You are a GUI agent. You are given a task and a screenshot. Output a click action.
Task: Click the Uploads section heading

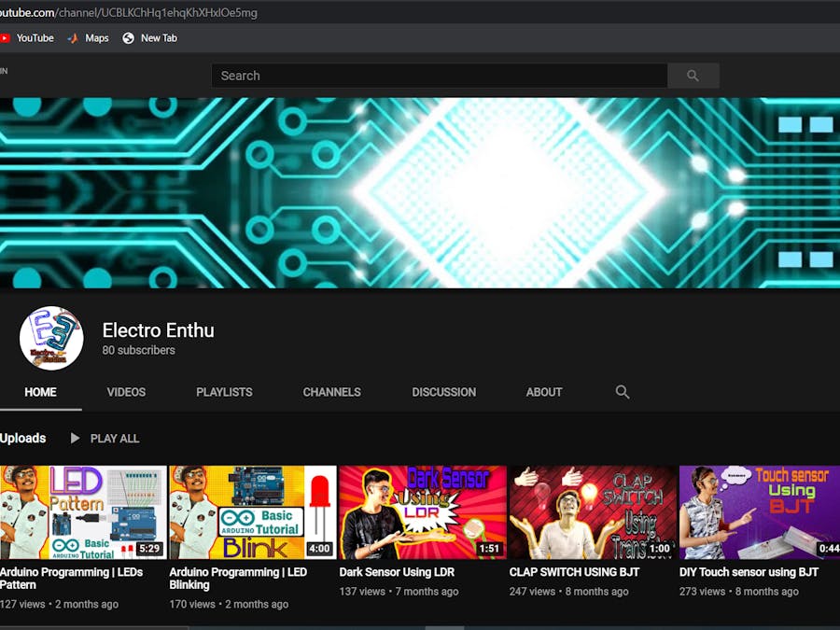tap(23, 439)
